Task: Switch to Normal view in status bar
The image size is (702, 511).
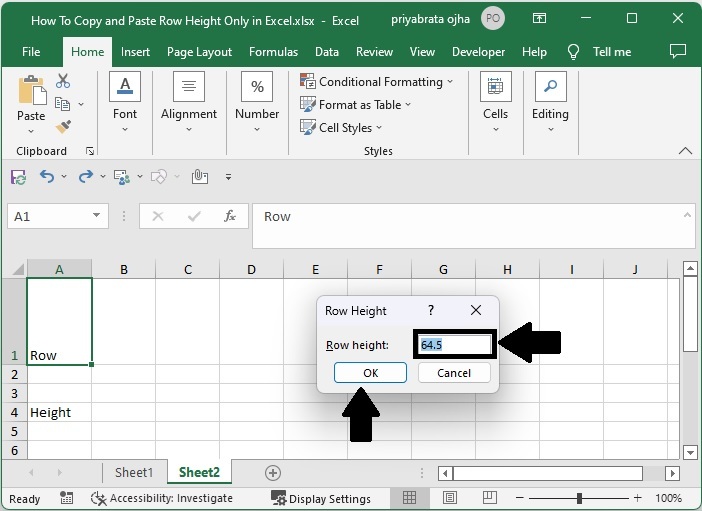Action: pyautogui.click(x=410, y=498)
